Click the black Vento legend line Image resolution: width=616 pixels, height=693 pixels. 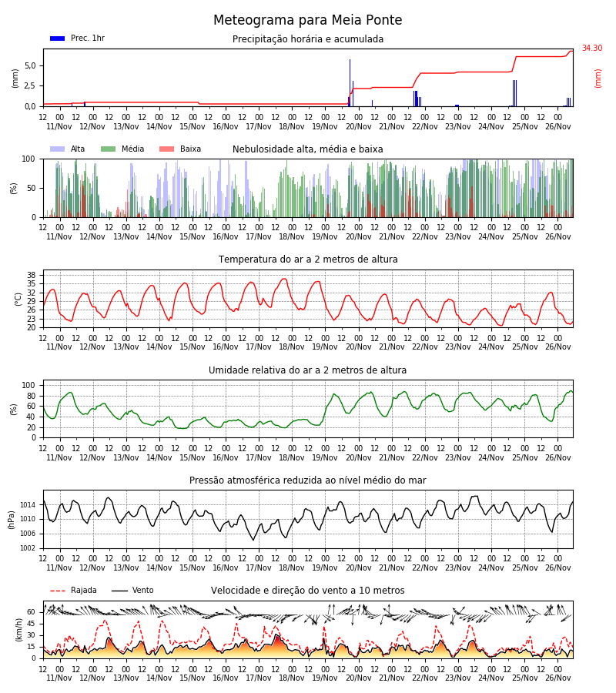[119, 591]
